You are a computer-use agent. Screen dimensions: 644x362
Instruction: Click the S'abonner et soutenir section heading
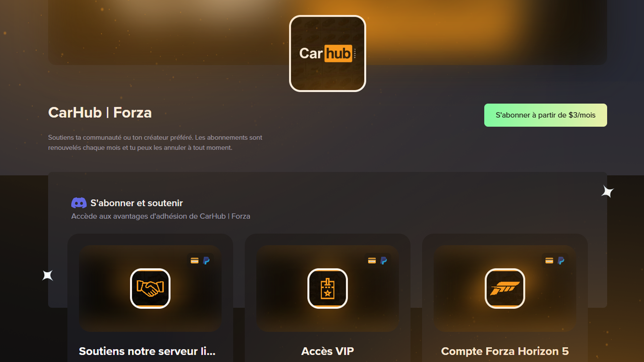[x=137, y=203]
